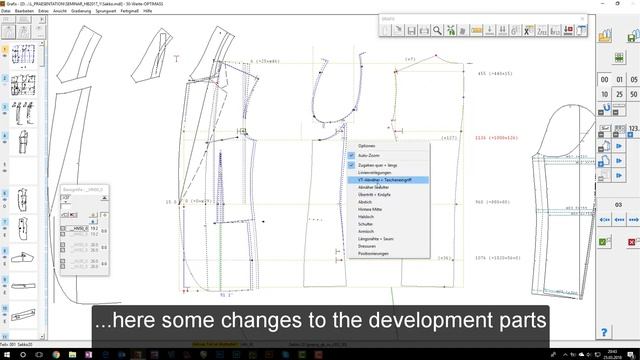Select Positionierungen in context menu

pyautogui.click(x=373, y=253)
